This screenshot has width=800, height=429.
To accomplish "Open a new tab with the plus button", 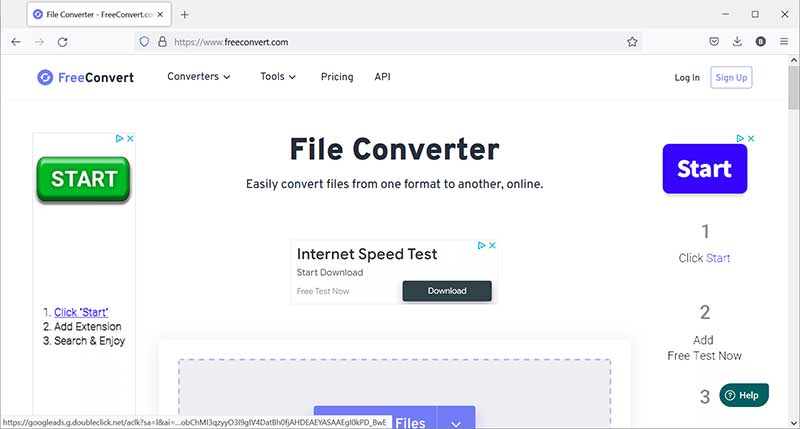I will coord(185,15).
